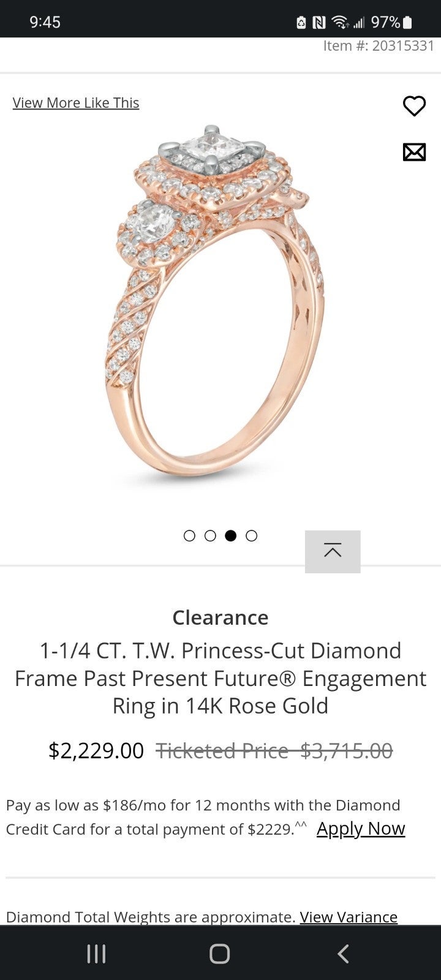Tap the $2,229.00 sale price

[96, 750]
